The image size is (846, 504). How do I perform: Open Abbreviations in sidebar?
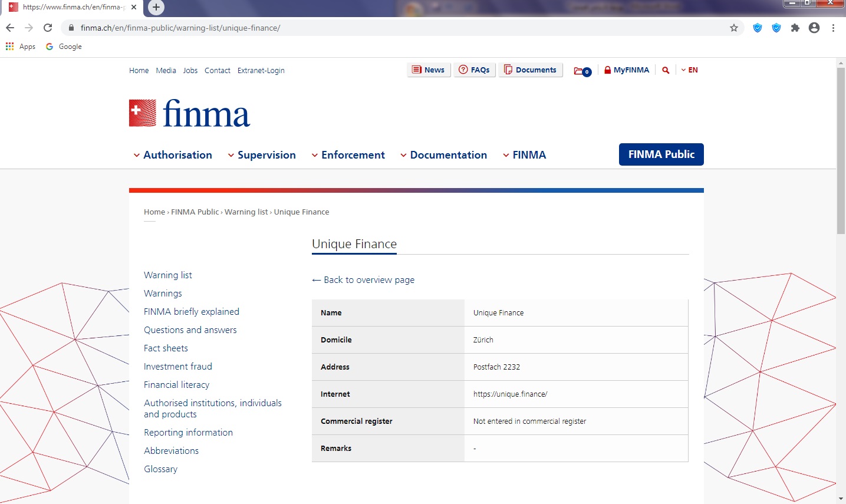pos(172,451)
